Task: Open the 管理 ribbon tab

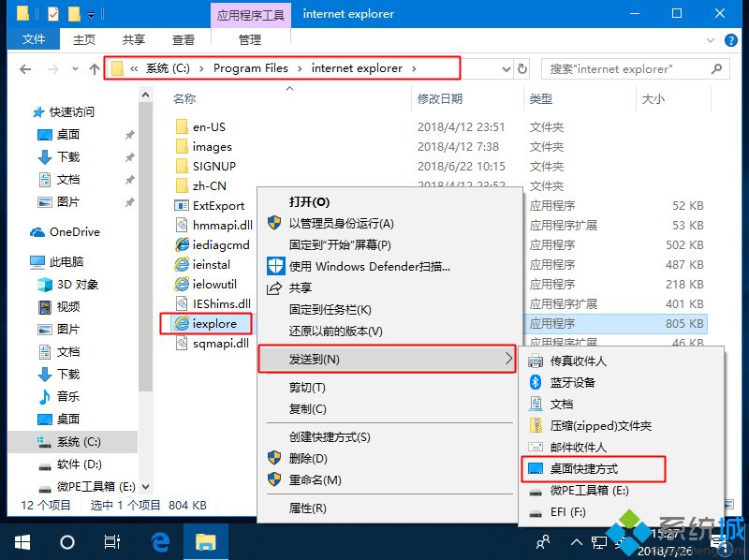Action: coord(250,39)
